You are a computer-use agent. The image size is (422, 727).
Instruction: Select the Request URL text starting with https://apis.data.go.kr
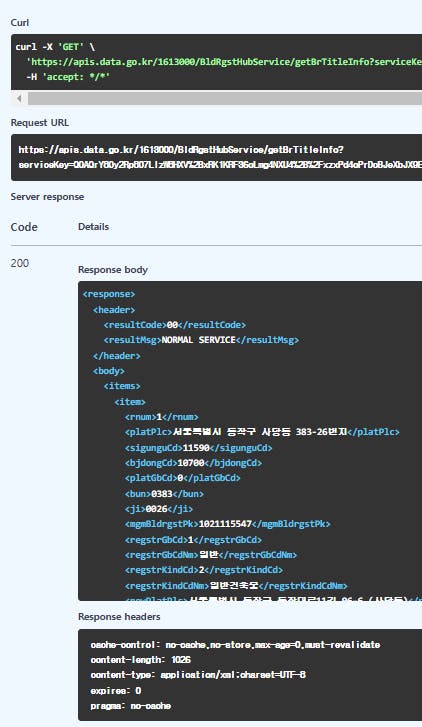[181, 150]
